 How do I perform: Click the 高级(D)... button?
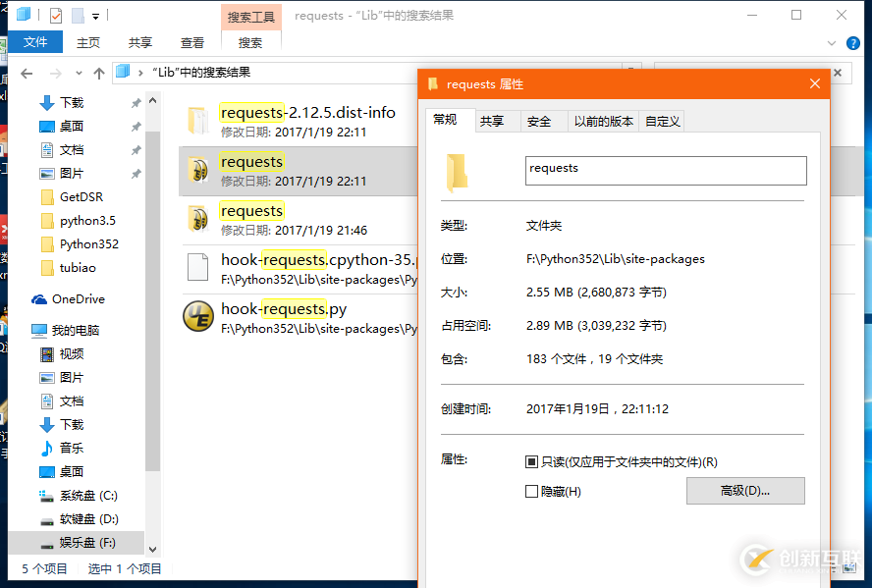click(745, 491)
